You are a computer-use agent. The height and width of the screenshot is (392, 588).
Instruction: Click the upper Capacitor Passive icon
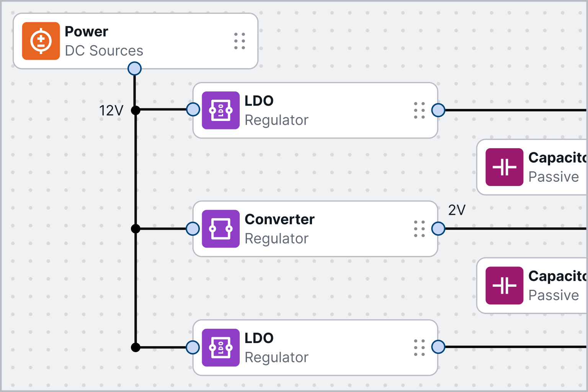(x=504, y=167)
